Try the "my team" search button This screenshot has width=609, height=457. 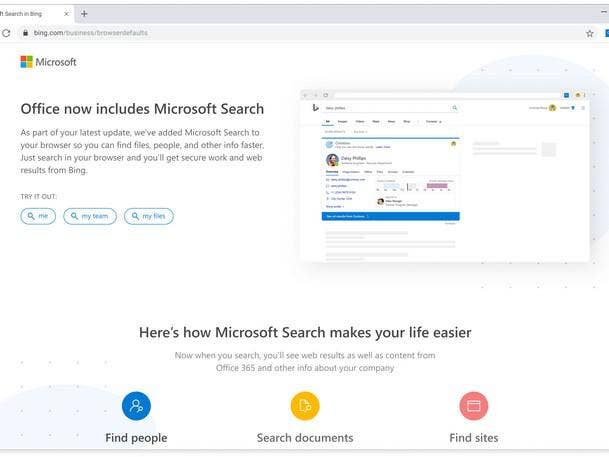coord(89,216)
